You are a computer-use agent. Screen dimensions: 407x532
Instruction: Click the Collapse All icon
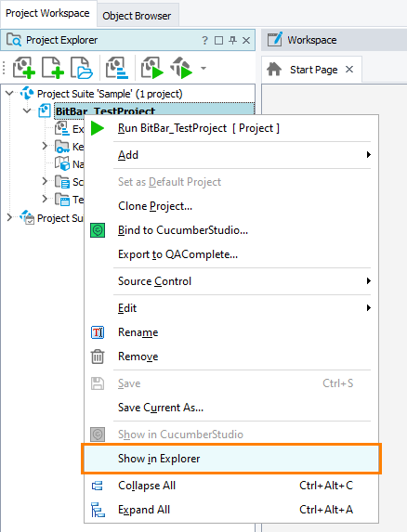tap(98, 486)
